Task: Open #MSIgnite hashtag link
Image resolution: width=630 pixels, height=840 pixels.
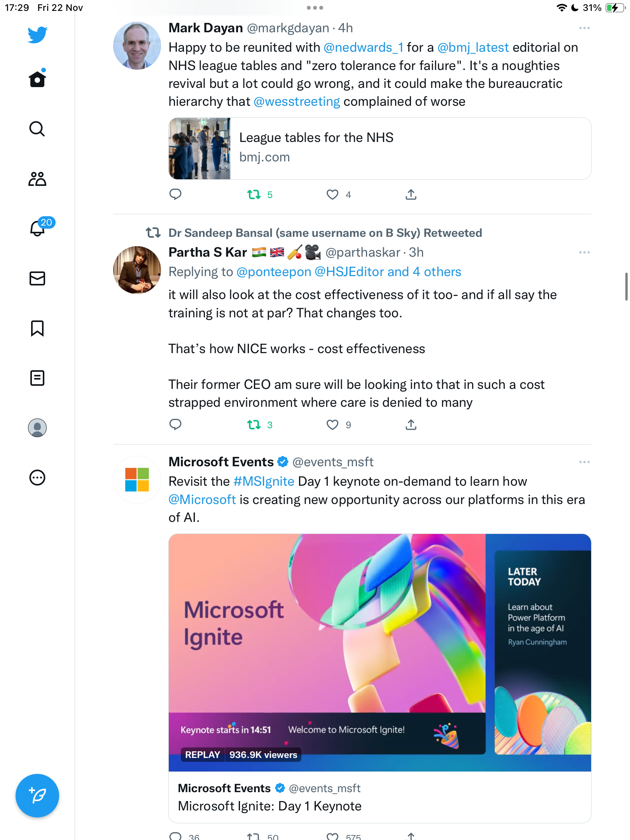Action: point(264,481)
